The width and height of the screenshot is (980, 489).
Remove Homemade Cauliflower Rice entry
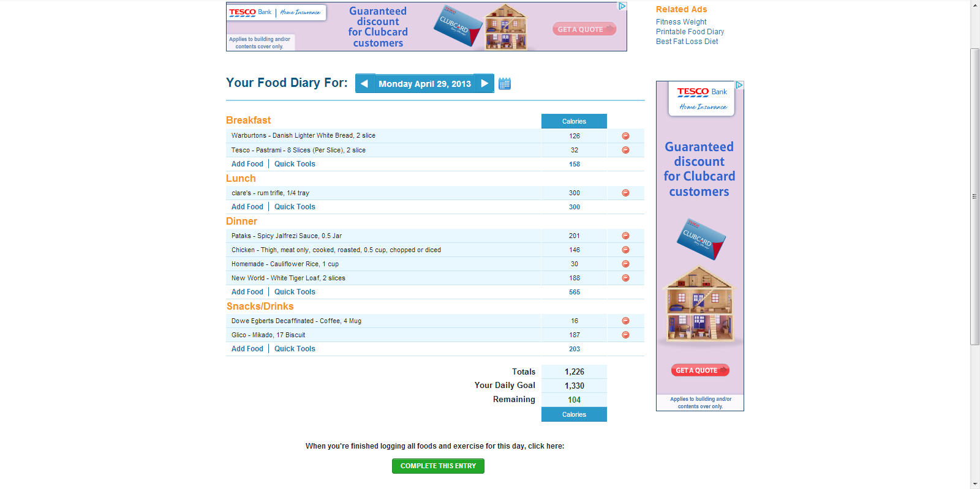[625, 264]
